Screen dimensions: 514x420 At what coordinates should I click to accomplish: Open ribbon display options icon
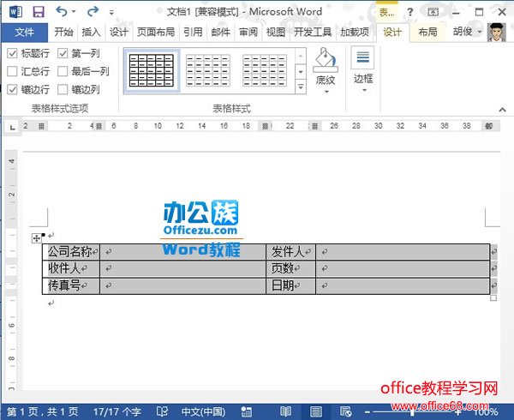click(x=433, y=12)
